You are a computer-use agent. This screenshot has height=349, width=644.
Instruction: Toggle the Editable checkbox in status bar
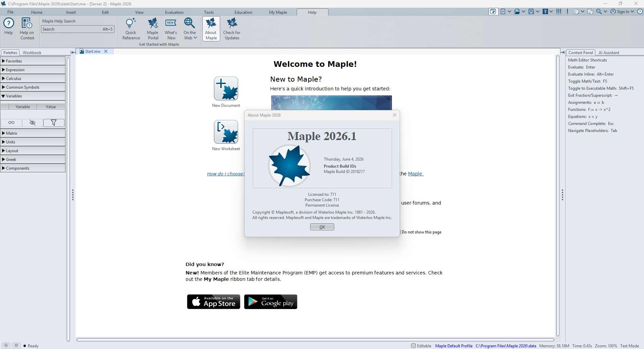[413, 346]
